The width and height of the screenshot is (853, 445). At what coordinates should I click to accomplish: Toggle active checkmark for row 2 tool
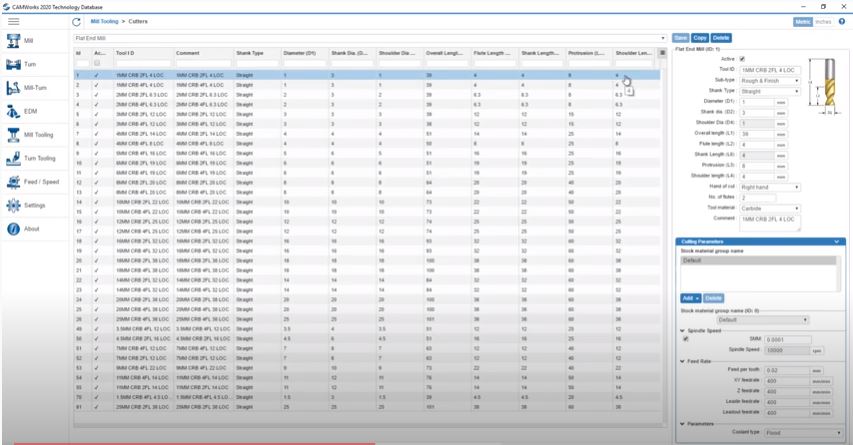(x=97, y=85)
